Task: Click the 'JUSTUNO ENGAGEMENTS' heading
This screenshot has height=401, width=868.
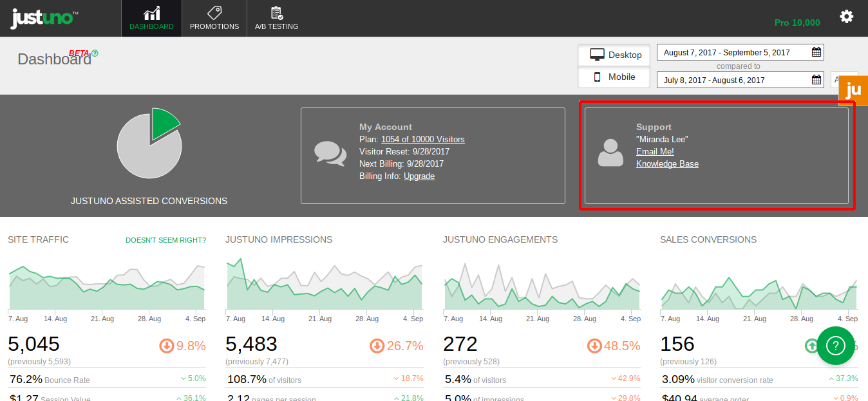Action: (x=500, y=239)
